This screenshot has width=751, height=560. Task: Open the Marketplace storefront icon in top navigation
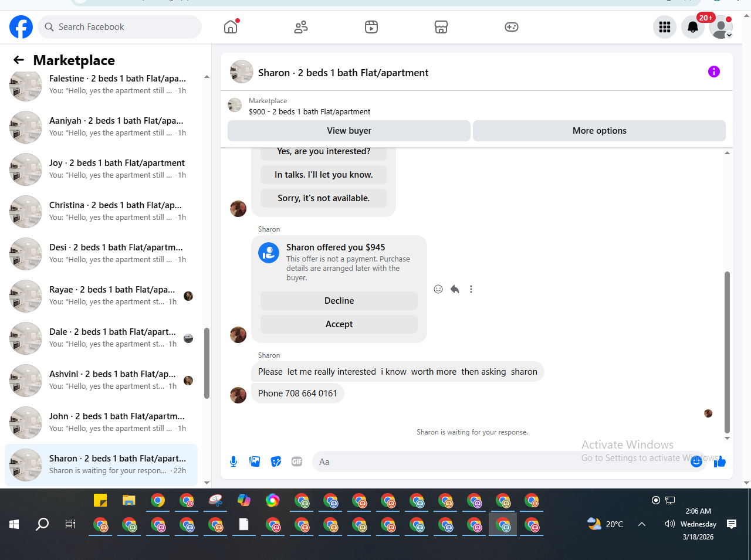pyautogui.click(x=441, y=27)
